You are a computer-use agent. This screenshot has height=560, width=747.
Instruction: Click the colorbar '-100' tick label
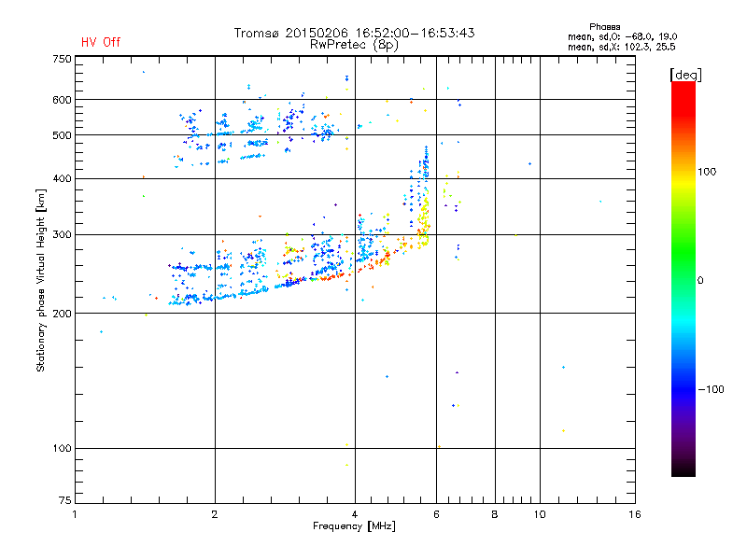(711, 389)
